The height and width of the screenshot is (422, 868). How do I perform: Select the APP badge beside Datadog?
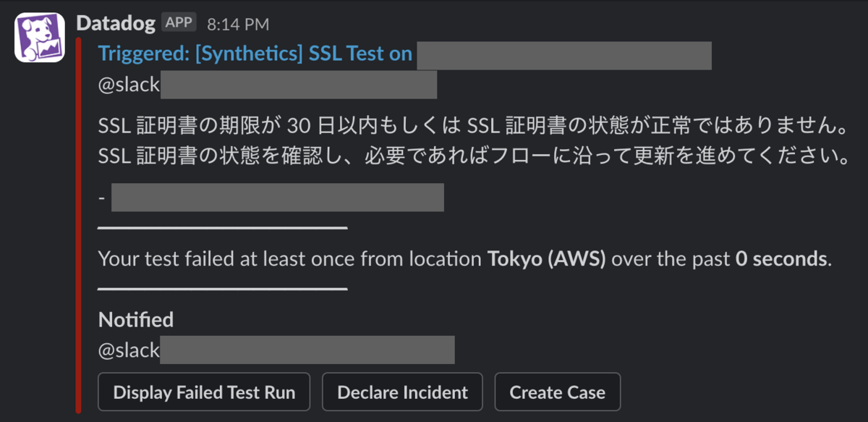click(x=179, y=22)
